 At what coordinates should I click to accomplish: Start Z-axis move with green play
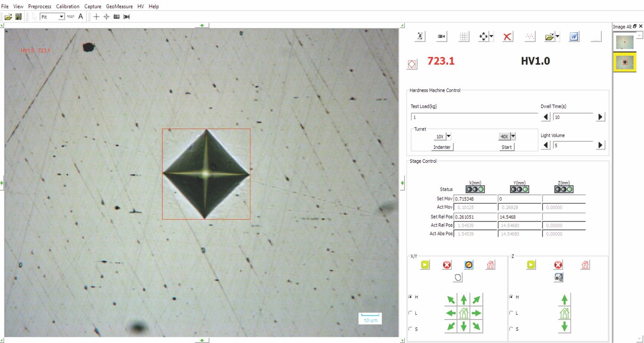[x=531, y=265]
